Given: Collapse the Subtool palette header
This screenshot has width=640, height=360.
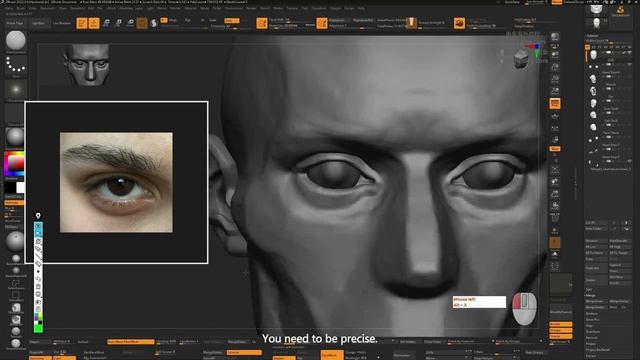Looking at the screenshot, I should click(x=592, y=36).
